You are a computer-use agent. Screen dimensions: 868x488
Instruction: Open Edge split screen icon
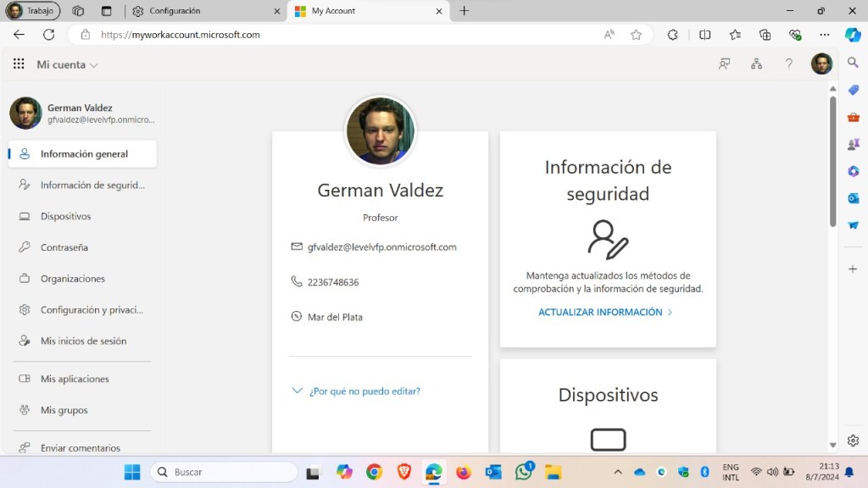pyautogui.click(x=704, y=35)
